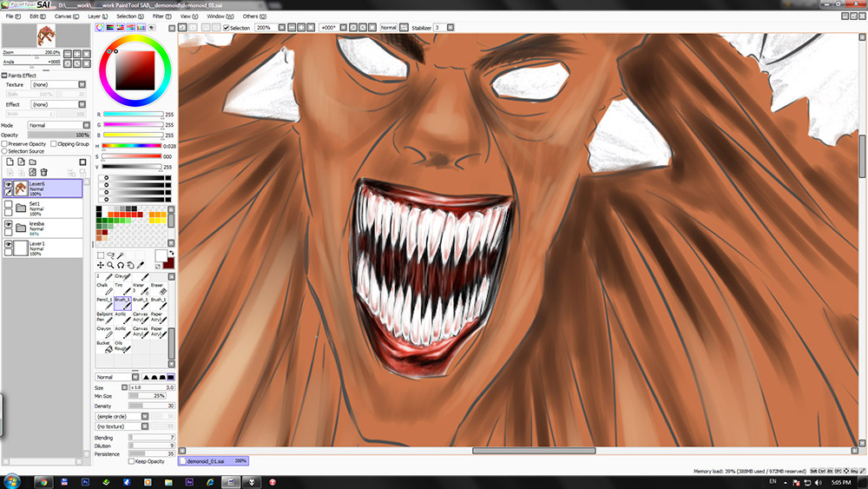Click the navigator thumbnail preview
Image resolution: width=868 pixels, height=489 pixels.
click(x=46, y=36)
